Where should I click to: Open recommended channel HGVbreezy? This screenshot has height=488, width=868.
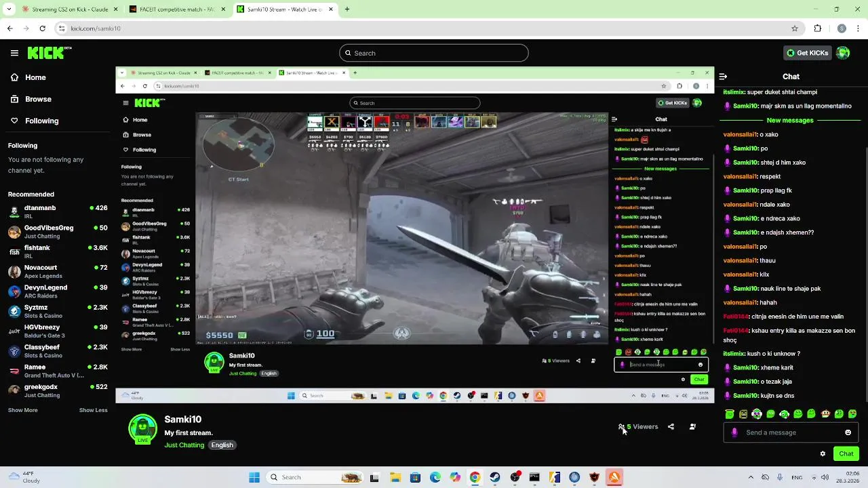(x=58, y=331)
